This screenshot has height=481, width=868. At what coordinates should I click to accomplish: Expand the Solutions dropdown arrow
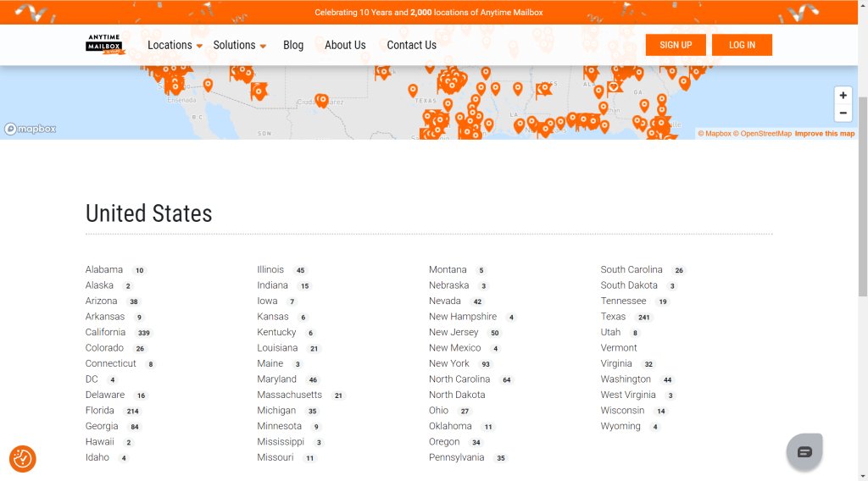[x=263, y=46]
